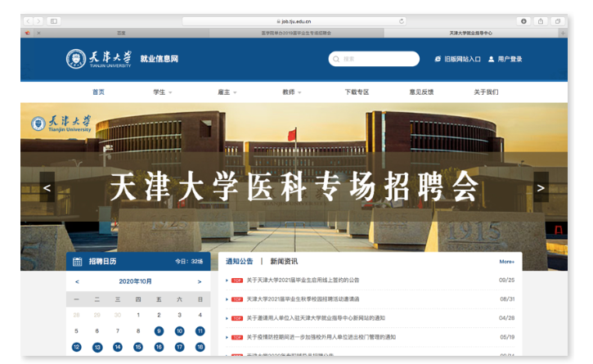
Task: Expand the 学生 dropdown menu
Action: [x=162, y=92]
